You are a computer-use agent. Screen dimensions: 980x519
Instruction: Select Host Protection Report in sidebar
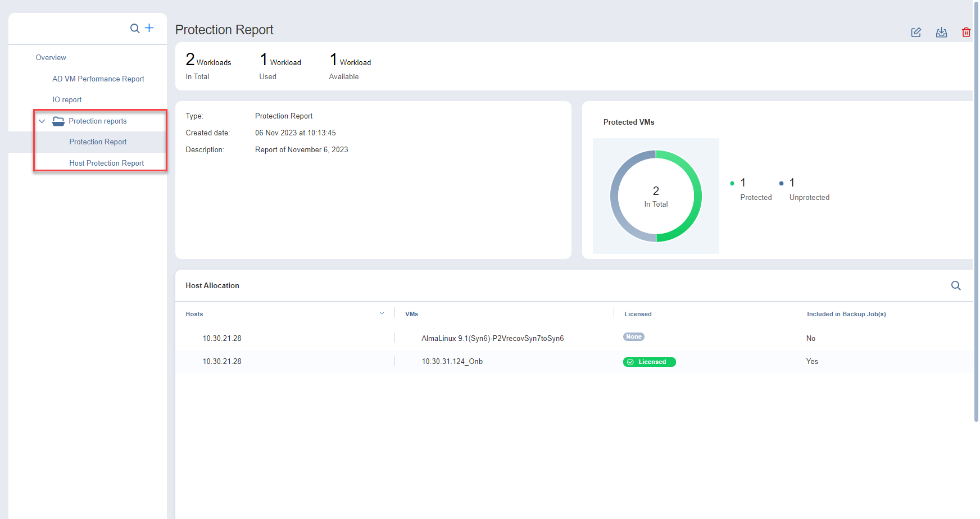coord(106,163)
